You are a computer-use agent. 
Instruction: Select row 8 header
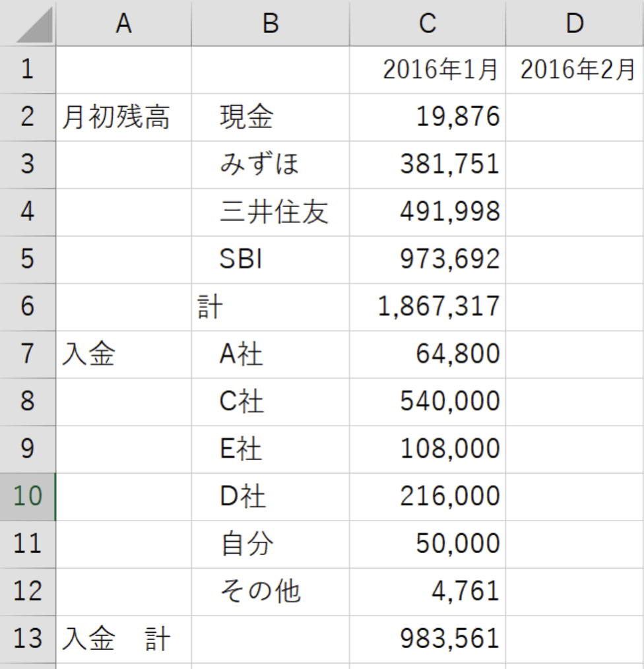[x=28, y=402]
